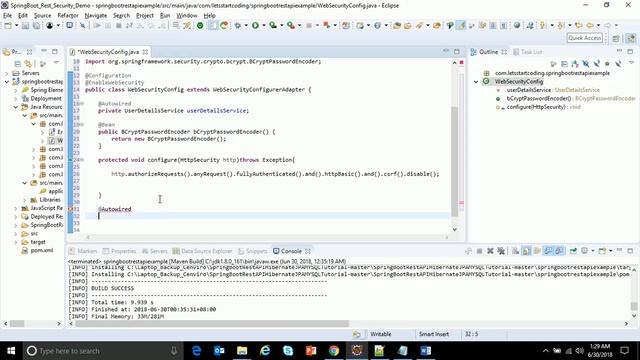
Task: Collapse the springbootrestapiexample project node
Action: [7, 82]
